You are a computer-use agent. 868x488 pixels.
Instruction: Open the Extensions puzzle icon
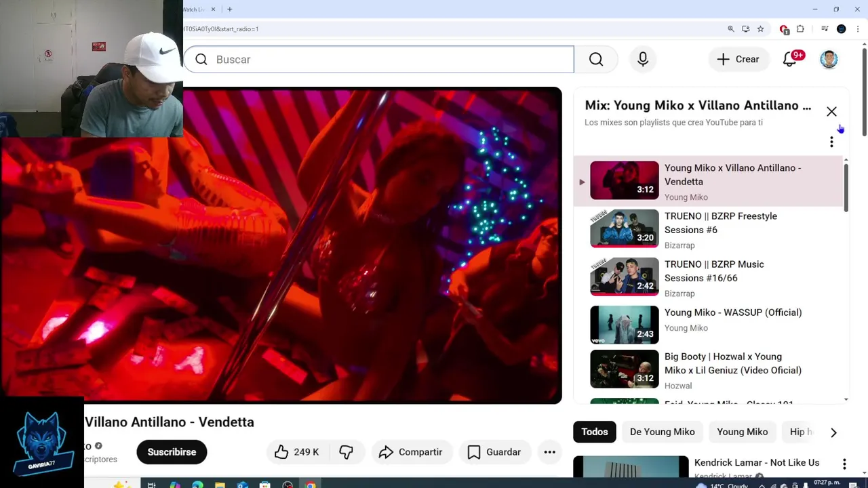tap(800, 29)
